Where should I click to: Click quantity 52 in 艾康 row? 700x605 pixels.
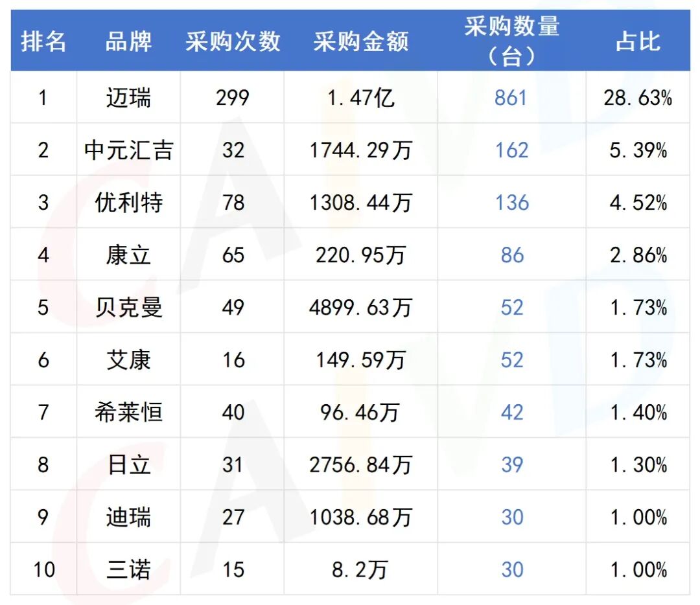512,360
